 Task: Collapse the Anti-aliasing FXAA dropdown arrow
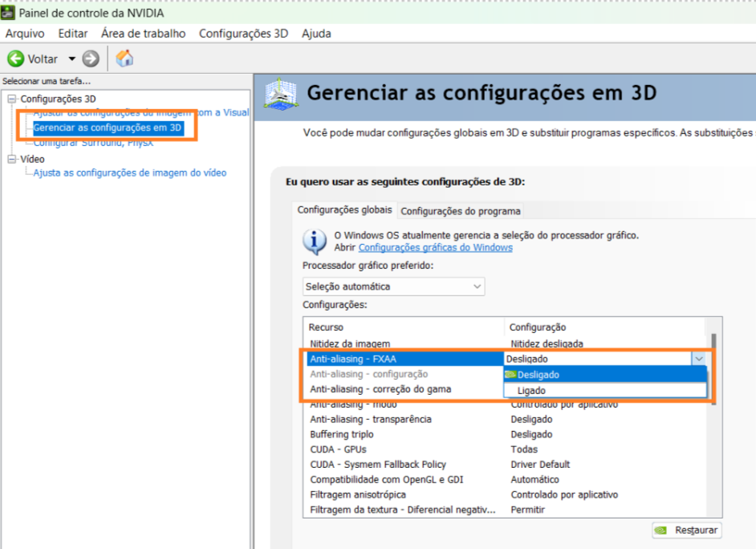(698, 360)
